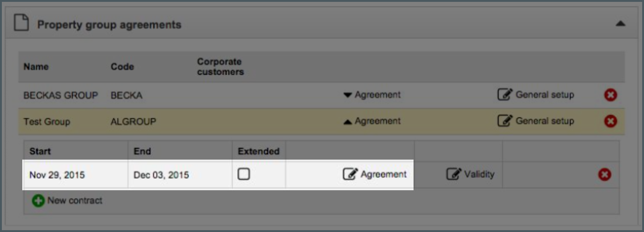Screen dimensions: 644x232
Task: Select the BECKAS GROUP row name
Action: (x=61, y=96)
